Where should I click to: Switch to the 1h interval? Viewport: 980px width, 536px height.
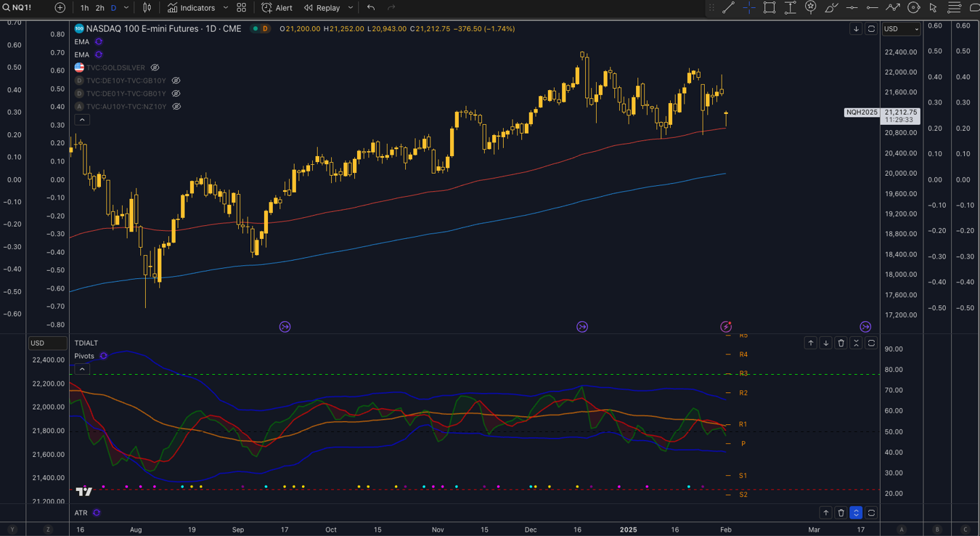[84, 8]
